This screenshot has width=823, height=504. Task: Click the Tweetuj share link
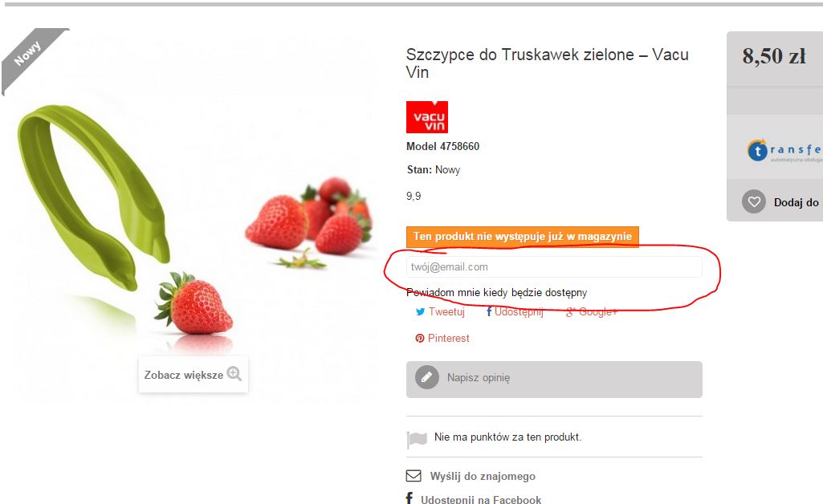tap(440, 311)
